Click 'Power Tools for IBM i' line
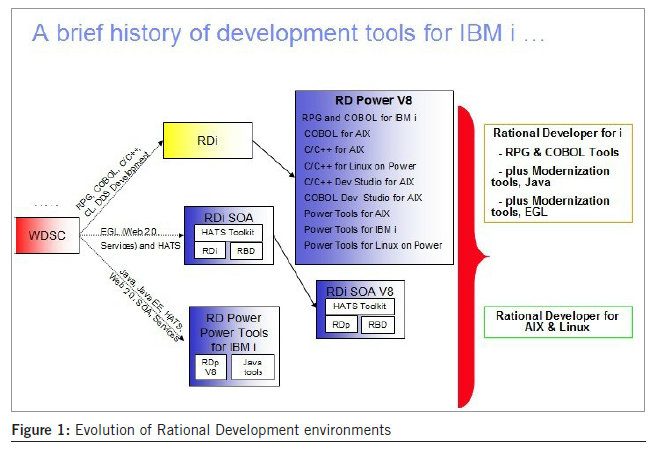Viewport: 655px width, 451px height. [x=350, y=229]
